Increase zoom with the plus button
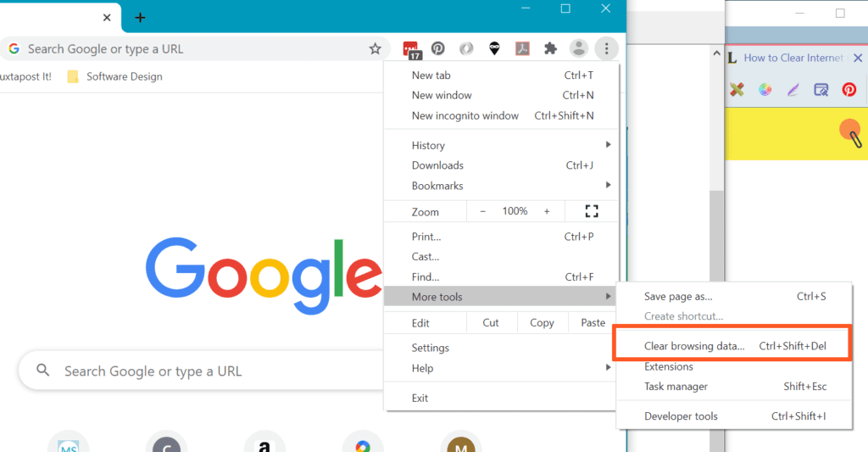 pyautogui.click(x=547, y=211)
